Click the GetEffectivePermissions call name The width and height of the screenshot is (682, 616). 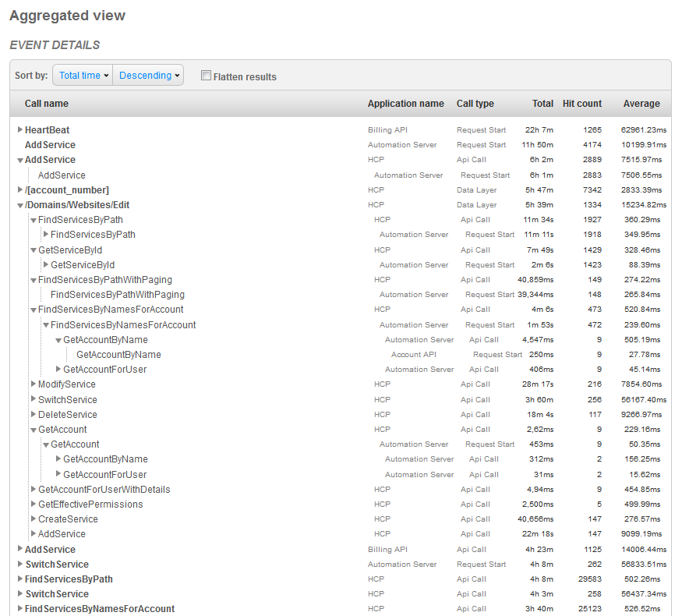click(90, 504)
